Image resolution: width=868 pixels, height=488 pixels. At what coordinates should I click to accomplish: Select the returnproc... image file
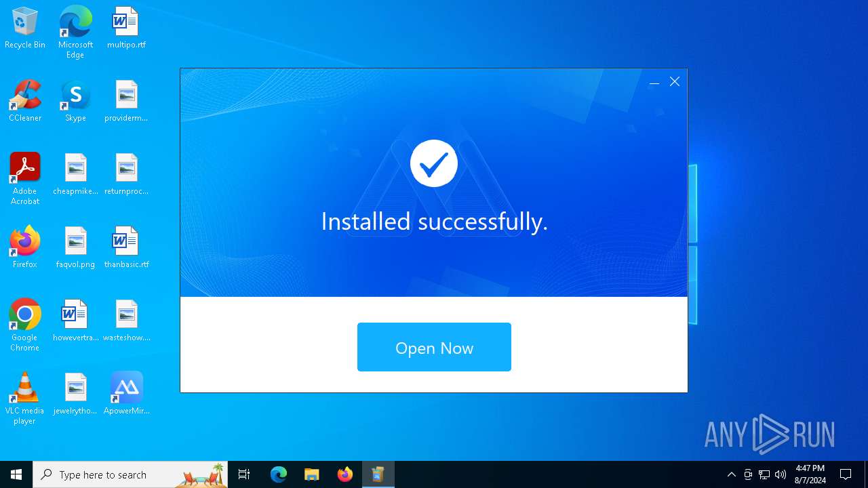126,175
